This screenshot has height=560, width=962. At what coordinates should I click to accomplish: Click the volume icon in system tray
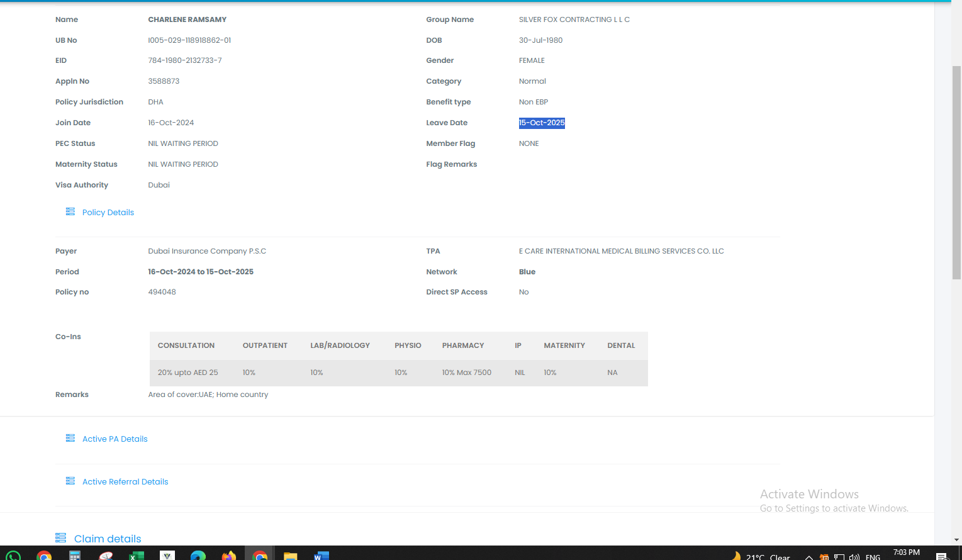[854, 557]
